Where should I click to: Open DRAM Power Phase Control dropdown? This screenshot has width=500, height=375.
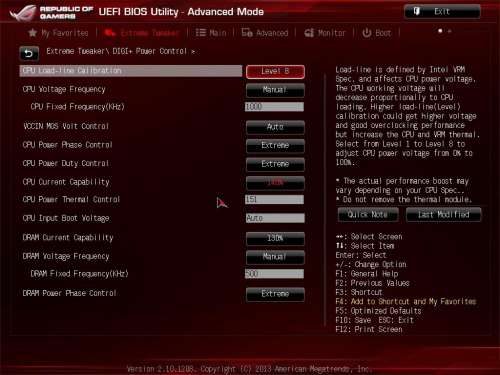[275, 294]
